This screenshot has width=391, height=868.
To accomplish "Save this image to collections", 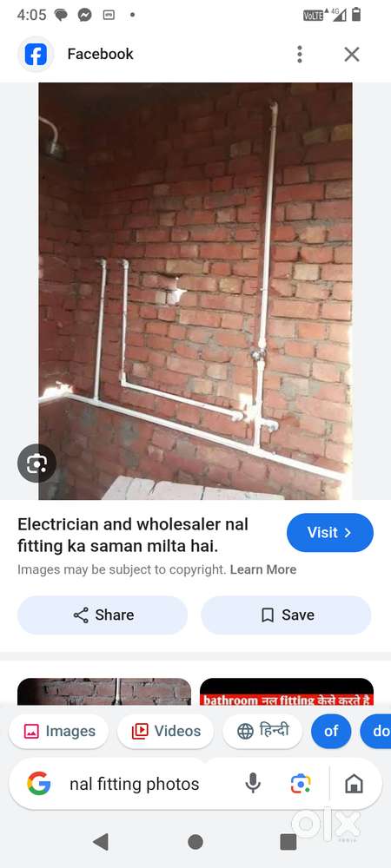I will pyautogui.click(x=286, y=615).
